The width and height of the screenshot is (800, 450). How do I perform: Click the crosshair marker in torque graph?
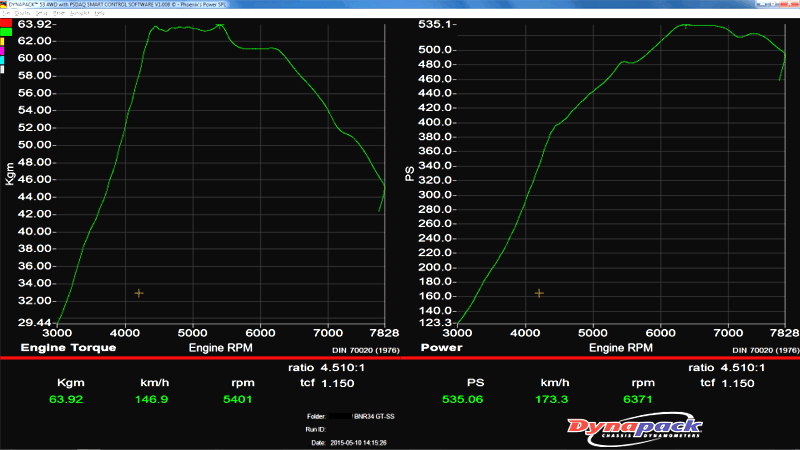coord(139,293)
